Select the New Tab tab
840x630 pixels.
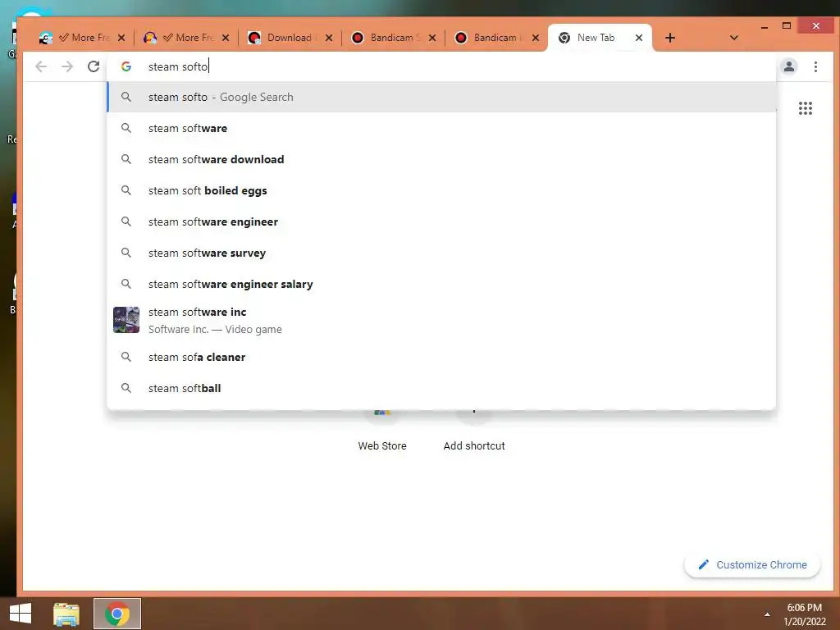599,38
